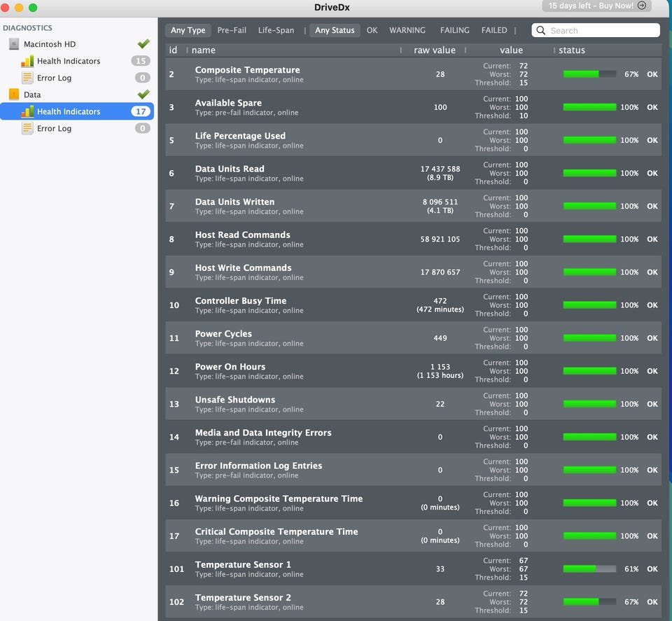Click the Composite Temperature 67% status bar
This screenshot has height=621, width=672.
[589, 74]
